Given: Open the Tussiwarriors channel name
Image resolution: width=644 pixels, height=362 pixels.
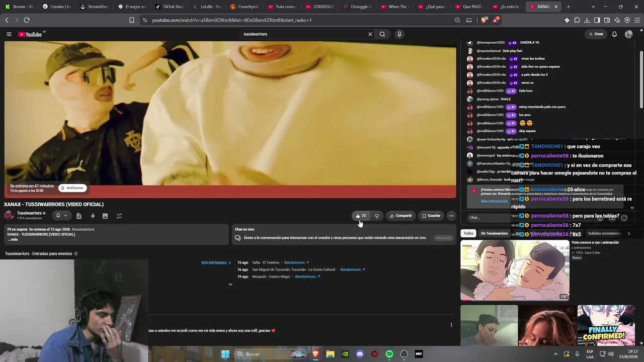Looking at the screenshot, I should tap(29, 213).
